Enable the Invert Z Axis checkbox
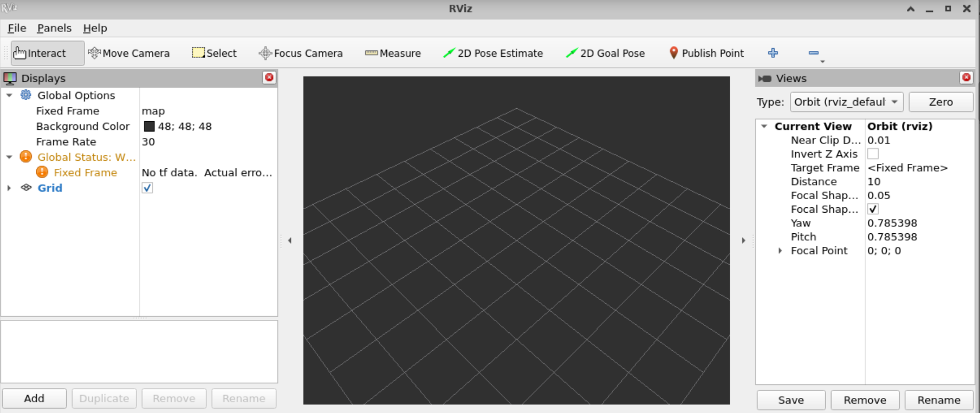 [873, 154]
